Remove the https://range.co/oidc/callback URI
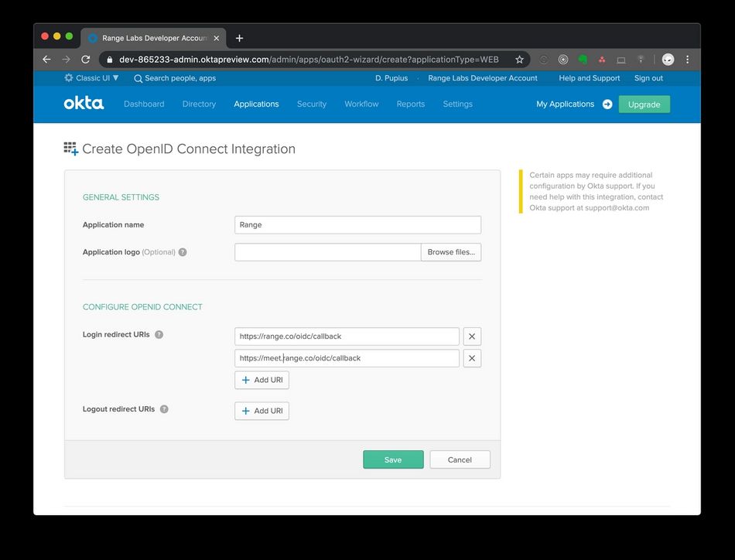This screenshot has height=560, width=735. pyautogui.click(x=472, y=336)
